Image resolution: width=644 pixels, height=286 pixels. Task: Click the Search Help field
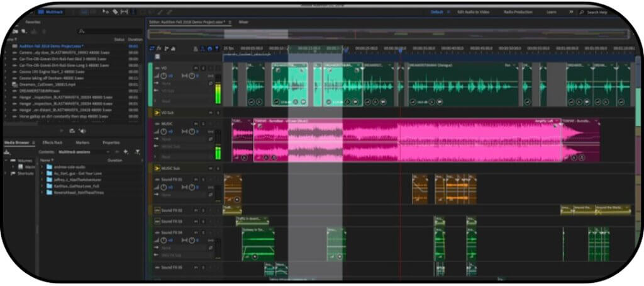(x=596, y=13)
